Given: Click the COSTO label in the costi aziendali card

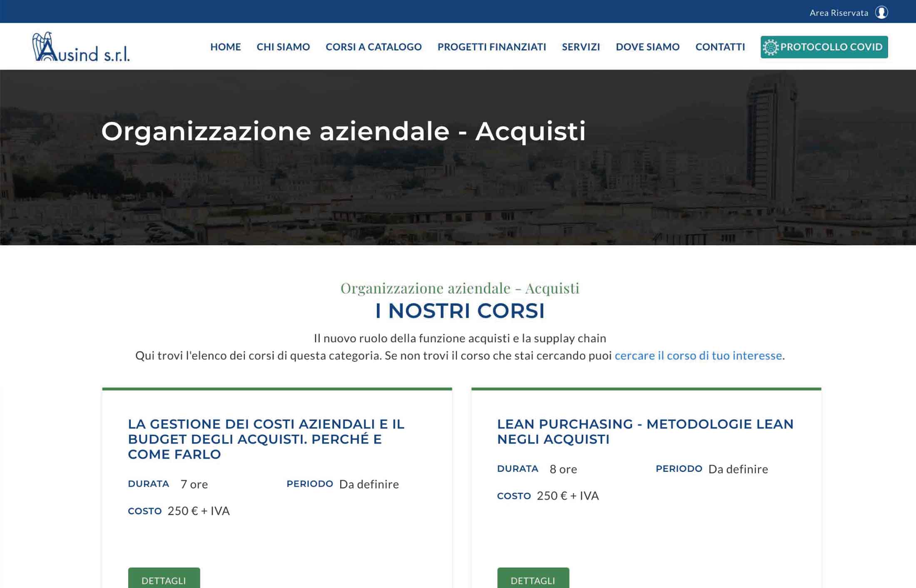Looking at the screenshot, I should pyautogui.click(x=144, y=511).
